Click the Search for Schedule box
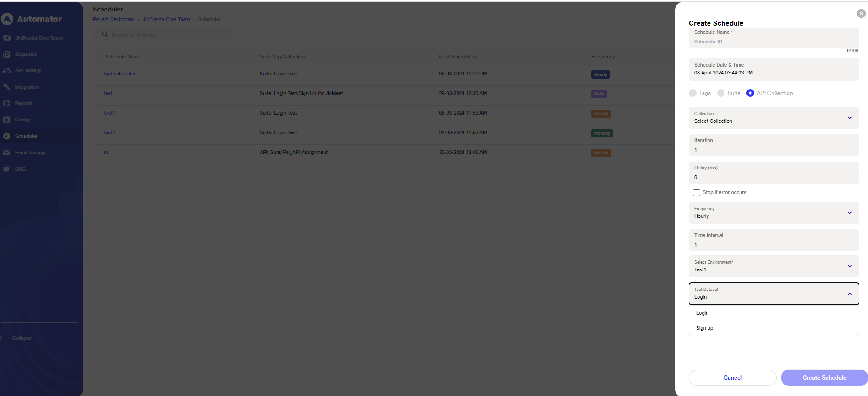 (164, 35)
